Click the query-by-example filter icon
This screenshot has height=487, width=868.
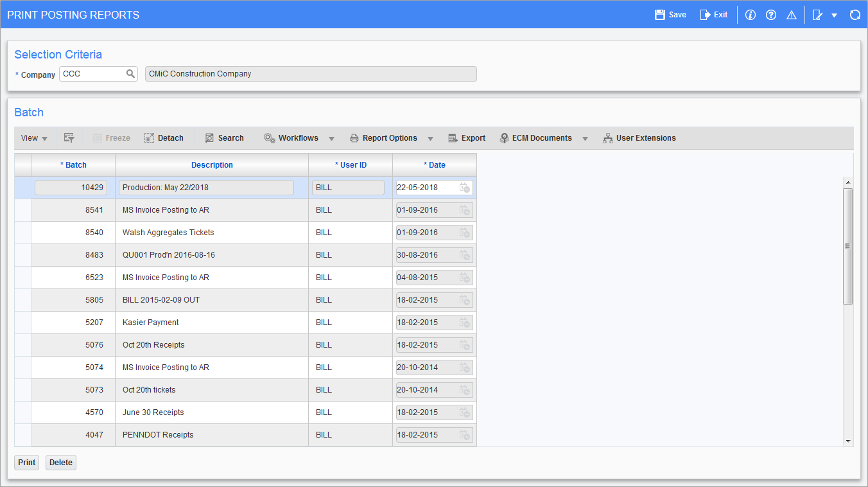point(69,138)
